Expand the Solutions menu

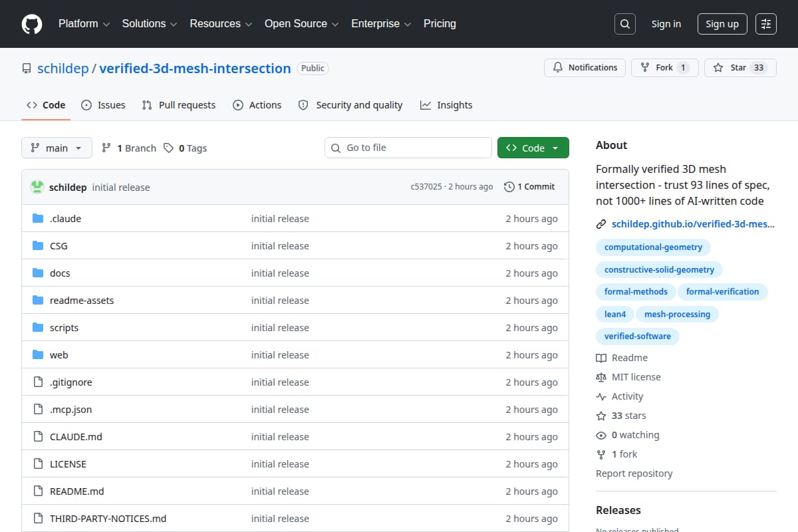150,24
